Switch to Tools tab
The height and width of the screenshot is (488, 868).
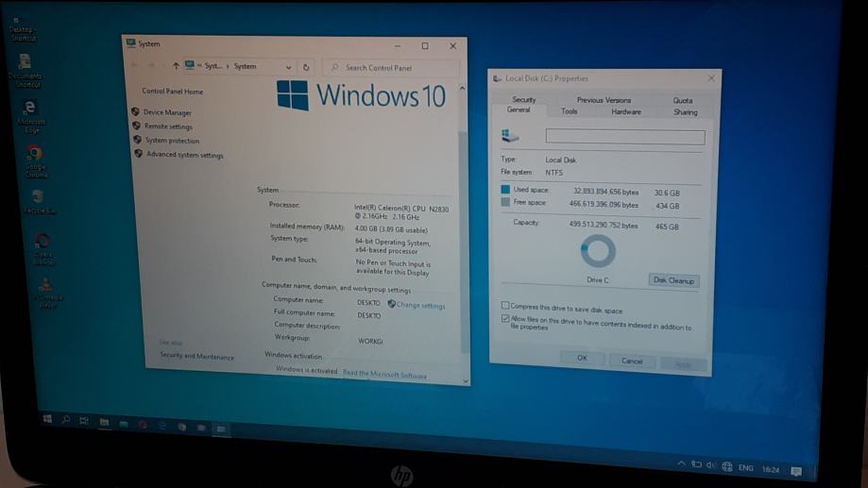coord(570,111)
